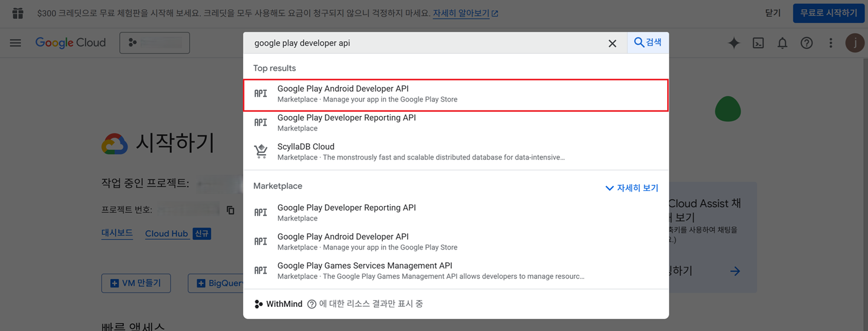The width and height of the screenshot is (868, 331).
Task: Open the three-dot more options menu
Action: 830,43
